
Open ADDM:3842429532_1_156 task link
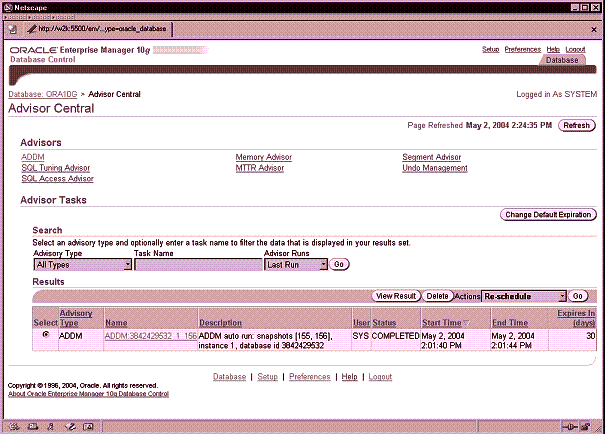pos(151,336)
